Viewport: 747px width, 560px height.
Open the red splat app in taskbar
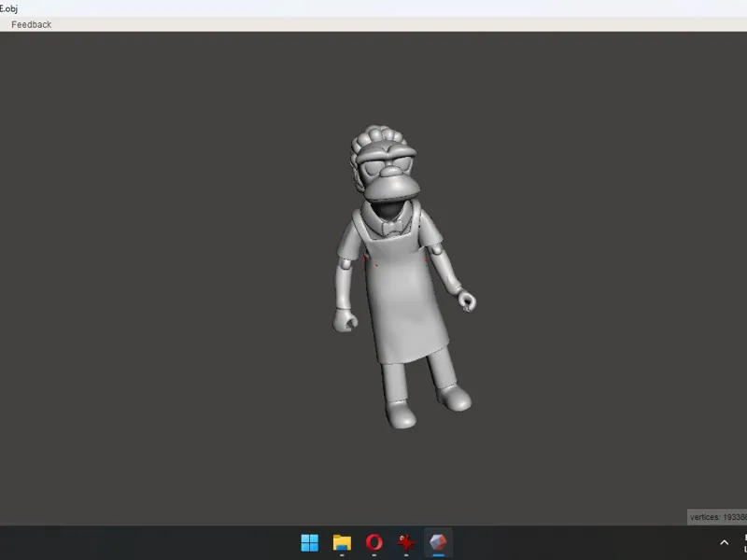click(406, 542)
